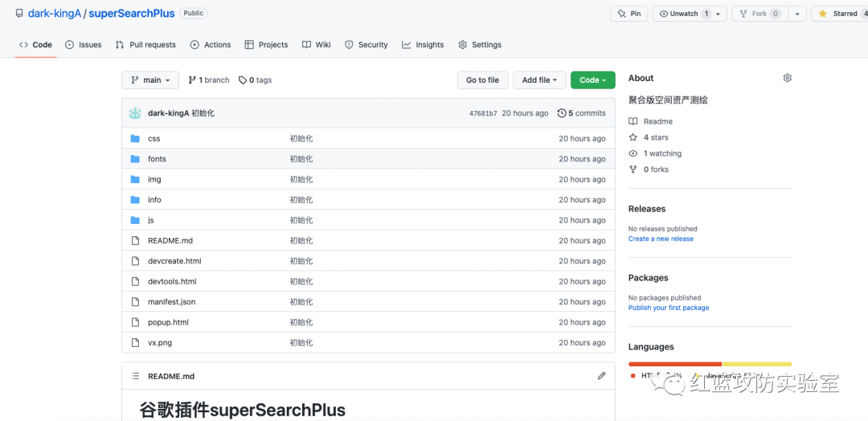Click the folder icon next to js
The width and height of the screenshot is (868, 421).
pyautogui.click(x=135, y=220)
